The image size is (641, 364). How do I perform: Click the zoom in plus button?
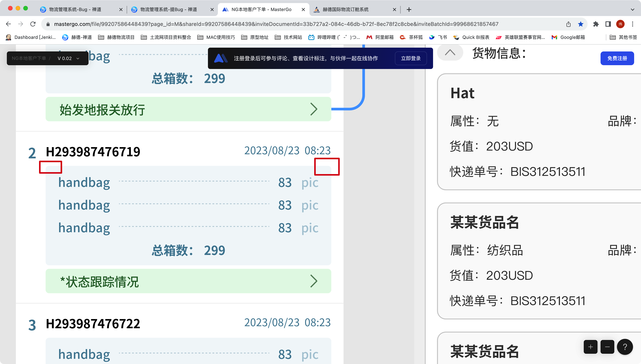coord(590,347)
